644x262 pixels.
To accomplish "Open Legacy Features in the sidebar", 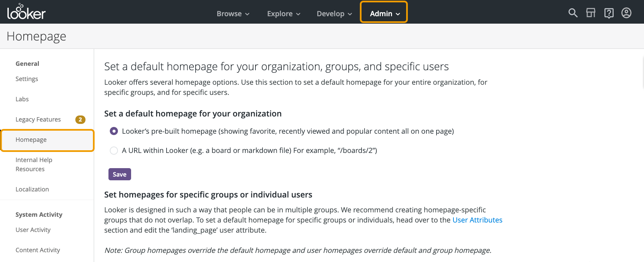I will (38, 120).
